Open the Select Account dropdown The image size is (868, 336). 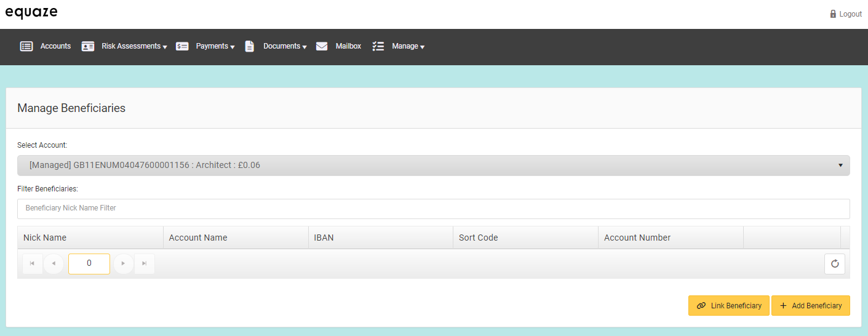coord(433,166)
